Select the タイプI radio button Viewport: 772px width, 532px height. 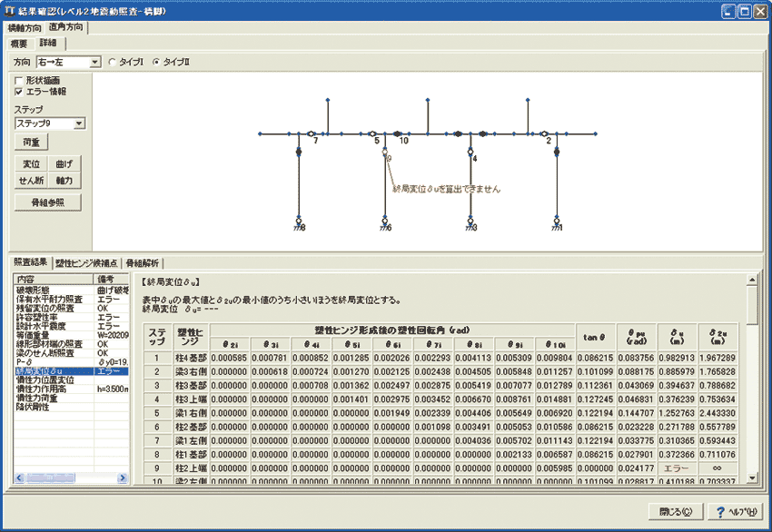(113, 62)
